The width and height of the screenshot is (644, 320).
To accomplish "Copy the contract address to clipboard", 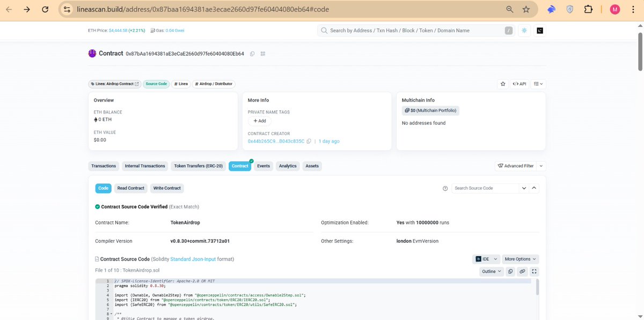I will click(252, 54).
